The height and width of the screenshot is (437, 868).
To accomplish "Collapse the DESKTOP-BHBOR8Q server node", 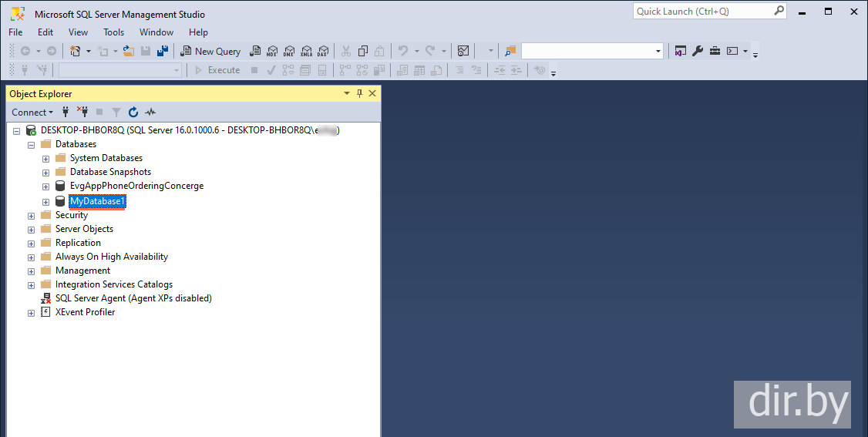I will (17, 131).
